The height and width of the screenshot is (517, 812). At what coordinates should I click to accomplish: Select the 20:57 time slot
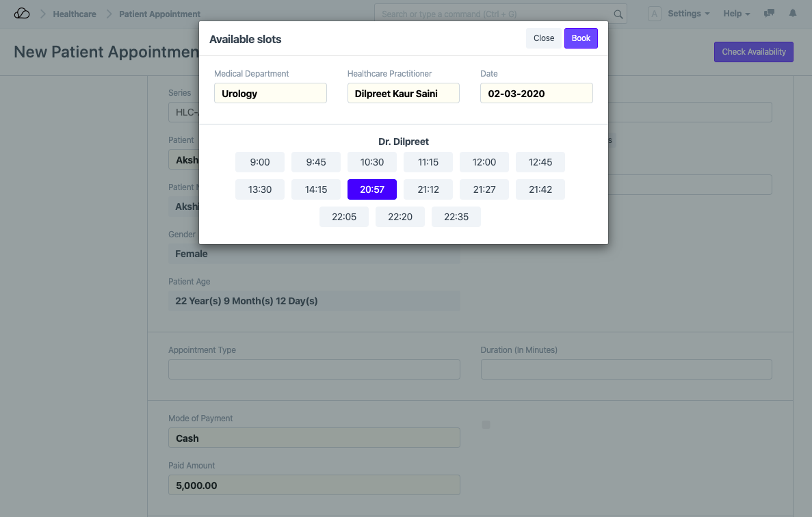coord(372,189)
